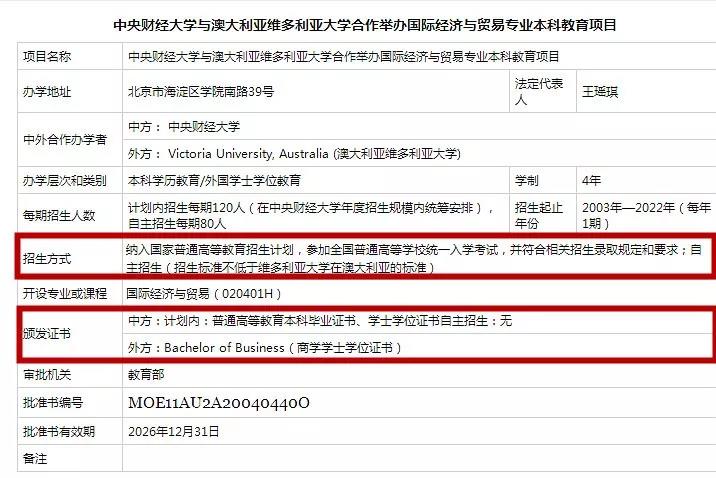Viewport: 716px width, 478px height.
Task: Select the 法定代表人 label cell
Action: point(543,91)
